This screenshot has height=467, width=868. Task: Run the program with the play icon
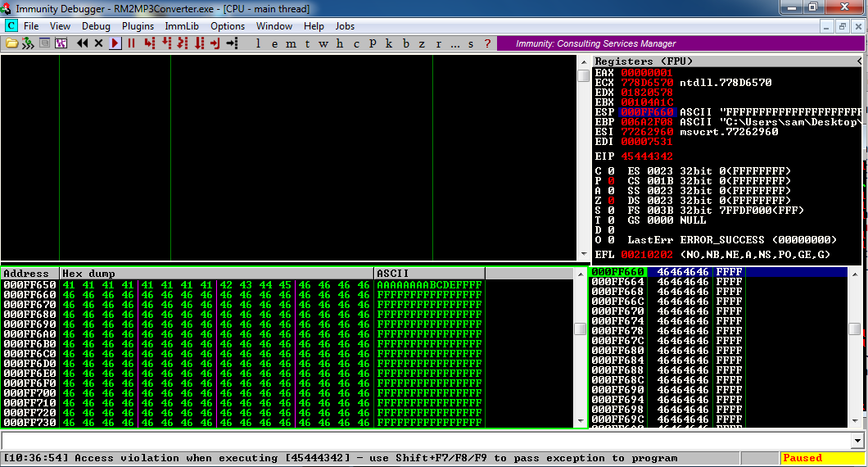pos(115,43)
